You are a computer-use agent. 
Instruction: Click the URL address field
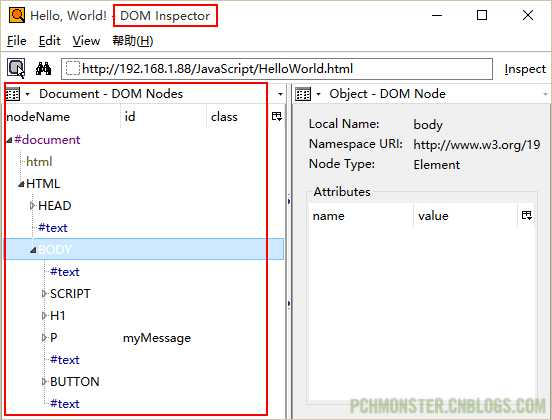(277, 69)
